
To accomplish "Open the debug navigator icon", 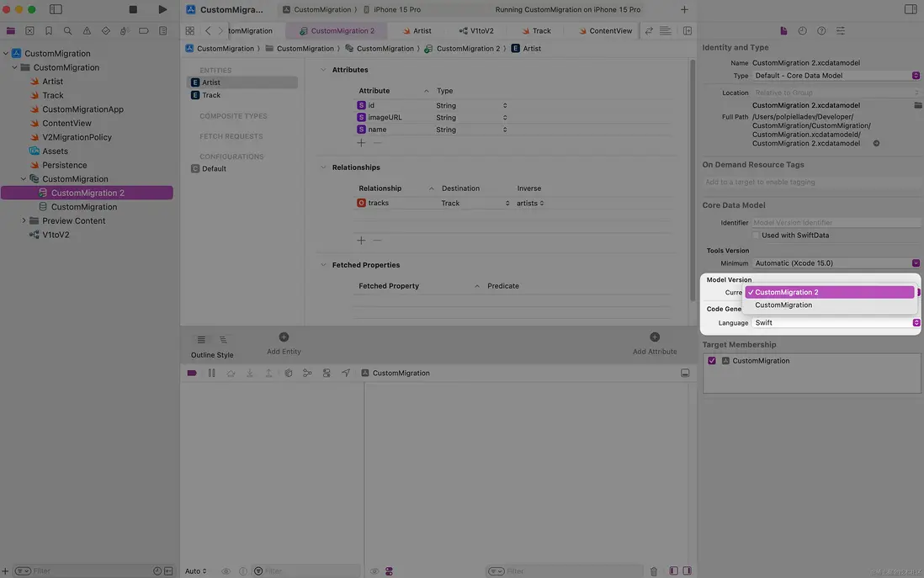I will click(x=125, y=30).
